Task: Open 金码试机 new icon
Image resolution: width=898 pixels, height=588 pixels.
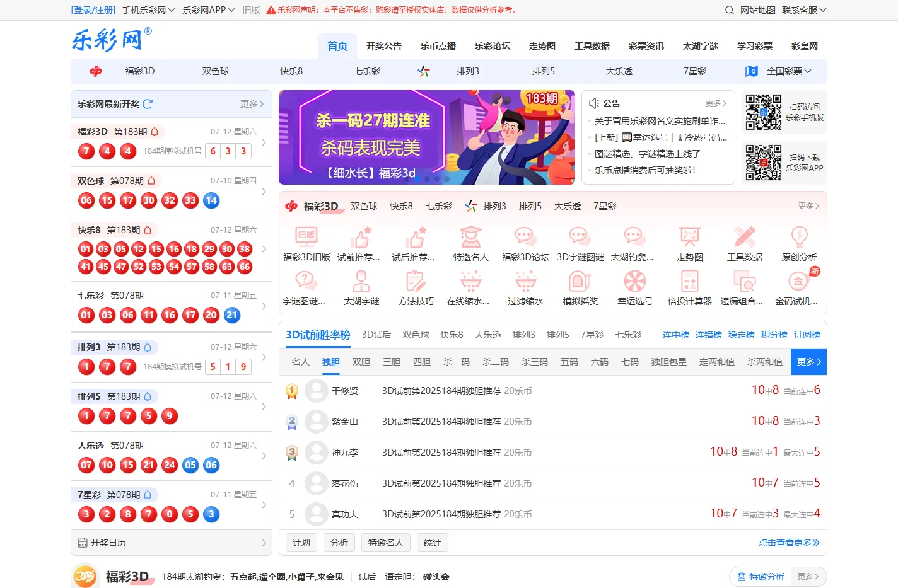Action: [x=799, y=281]
